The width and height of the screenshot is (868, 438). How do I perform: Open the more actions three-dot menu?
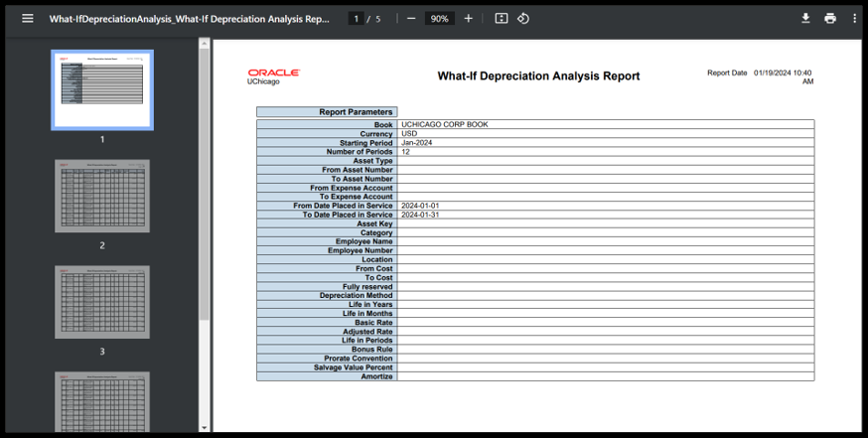tap(855, 19)
